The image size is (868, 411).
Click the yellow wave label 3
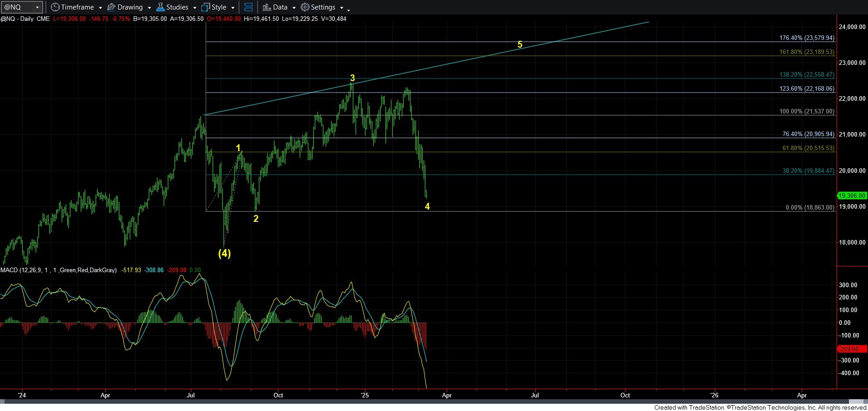click(352, 78)
